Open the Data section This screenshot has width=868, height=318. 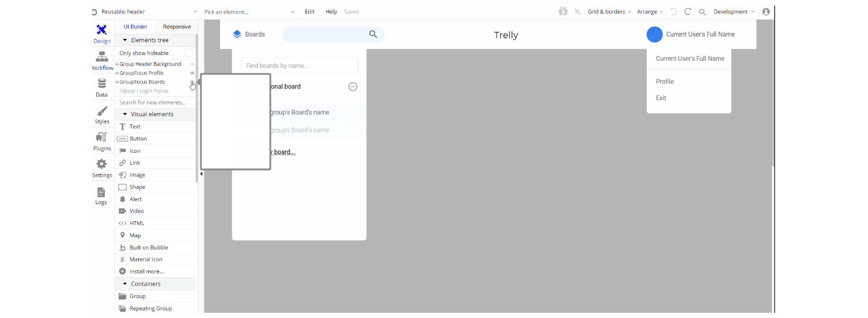[x=102, y=88]
